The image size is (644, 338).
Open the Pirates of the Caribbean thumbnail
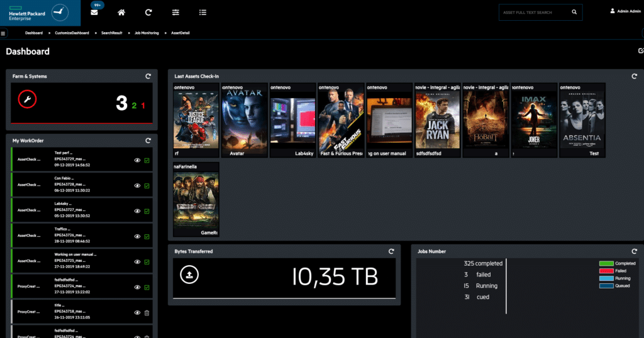(x=196, y=199)
